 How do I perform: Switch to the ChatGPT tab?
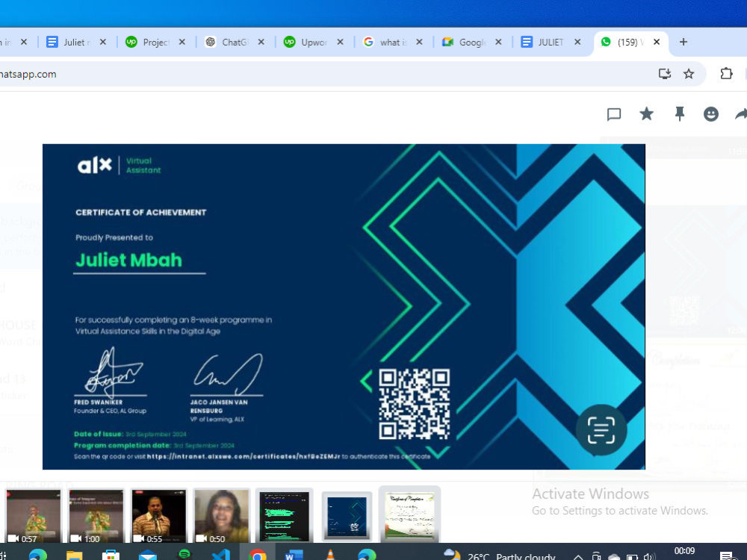[x=235, y=42]
